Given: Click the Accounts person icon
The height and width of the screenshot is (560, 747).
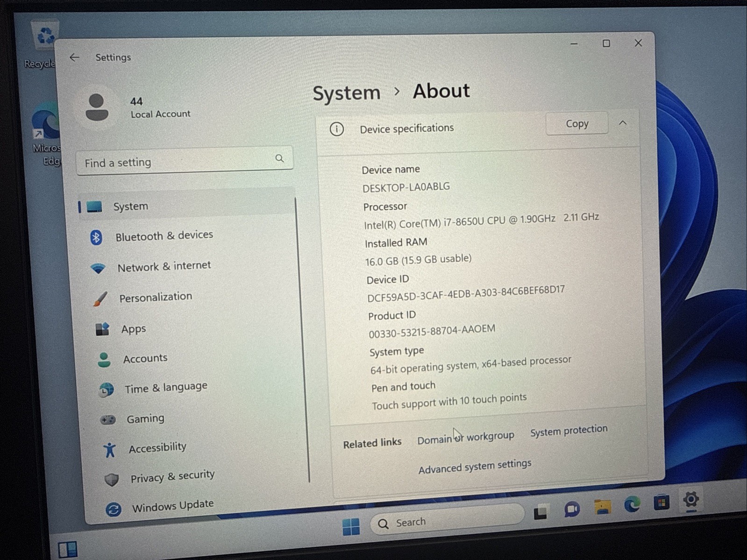Looking at the screenshot, I should point(104,360).
